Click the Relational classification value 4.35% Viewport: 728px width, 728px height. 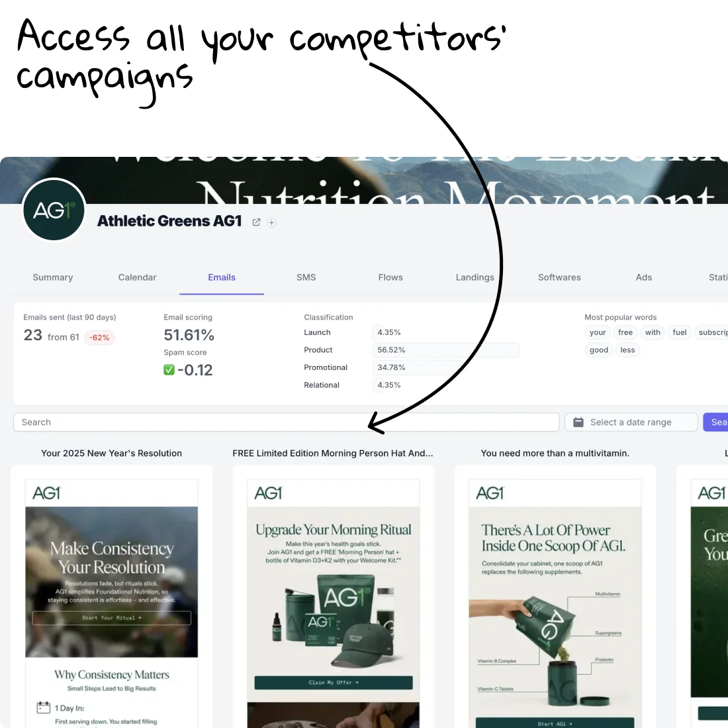[389, 385]
